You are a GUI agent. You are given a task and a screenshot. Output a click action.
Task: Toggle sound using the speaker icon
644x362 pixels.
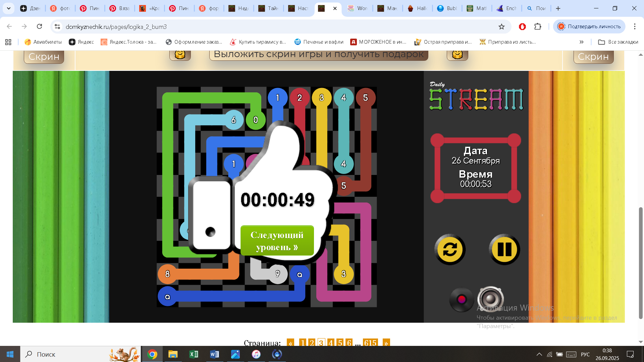490,299
